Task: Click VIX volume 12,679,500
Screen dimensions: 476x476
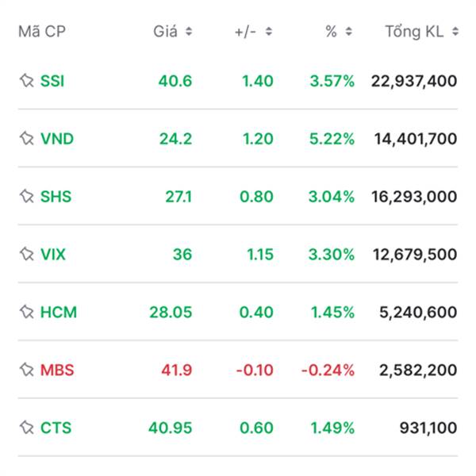Action: tap(415, 255)
